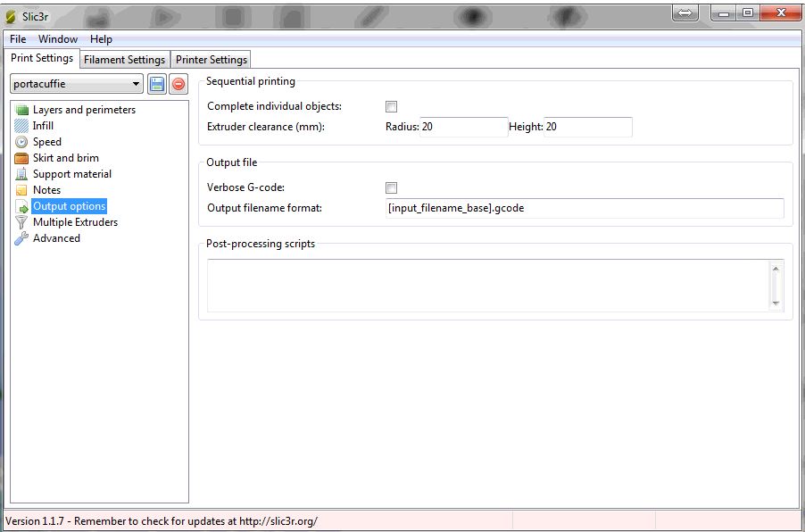This screenshot has height=532, width=805.
Task: Click the Layers and perimeters stack icon
Action: click(21, 110)
